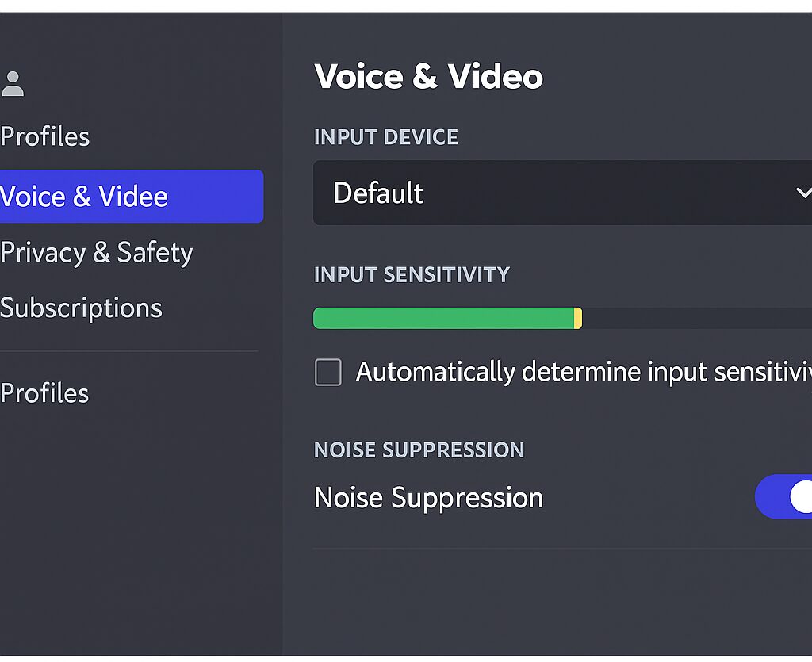Click the chevron arrow in Input Device box

[x=802, y=193]
